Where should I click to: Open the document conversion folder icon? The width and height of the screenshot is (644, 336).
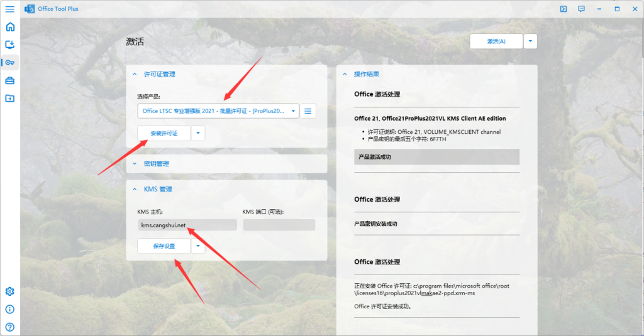click(x=10, y=99)
